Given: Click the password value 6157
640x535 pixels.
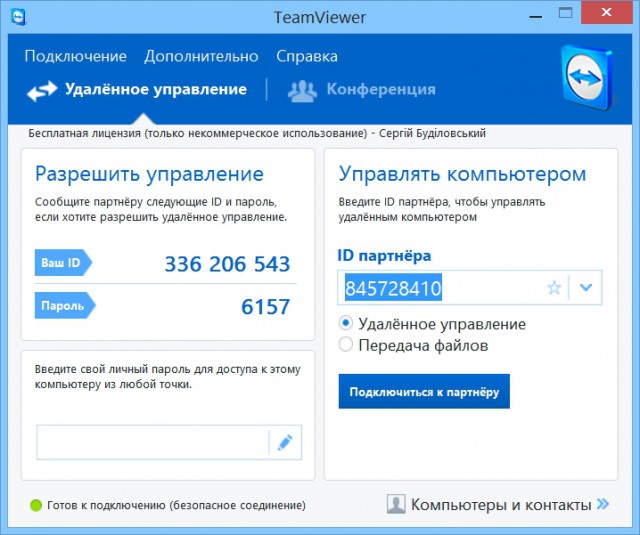Looking at the screenshot, I should coord(266,306).
